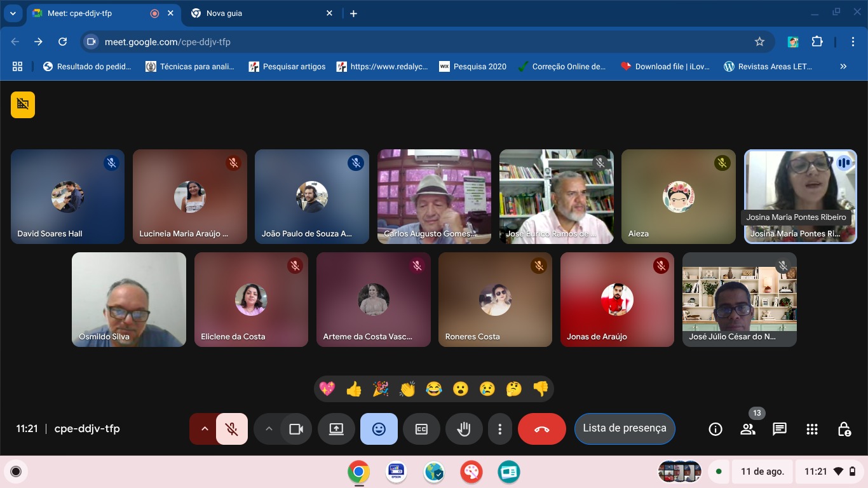Click the Lista de presença button
This screenshot has height=488, width=868.
[x=625, y=428]
